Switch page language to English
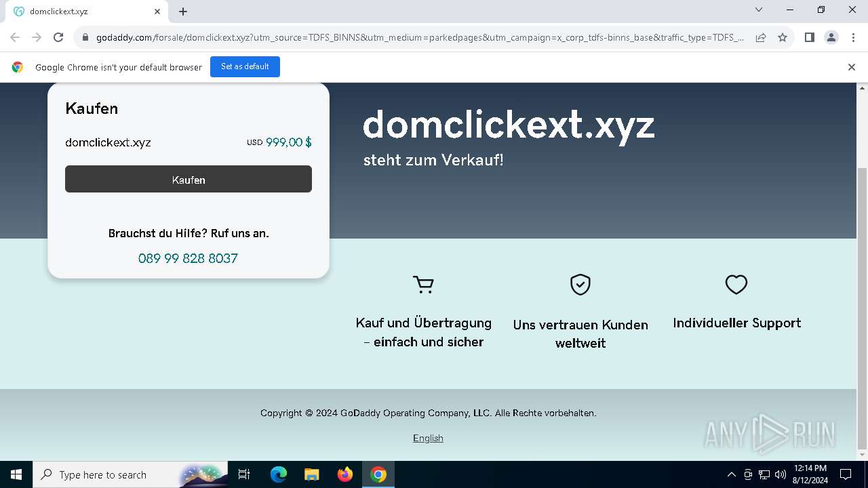 [x=428, y=438]
